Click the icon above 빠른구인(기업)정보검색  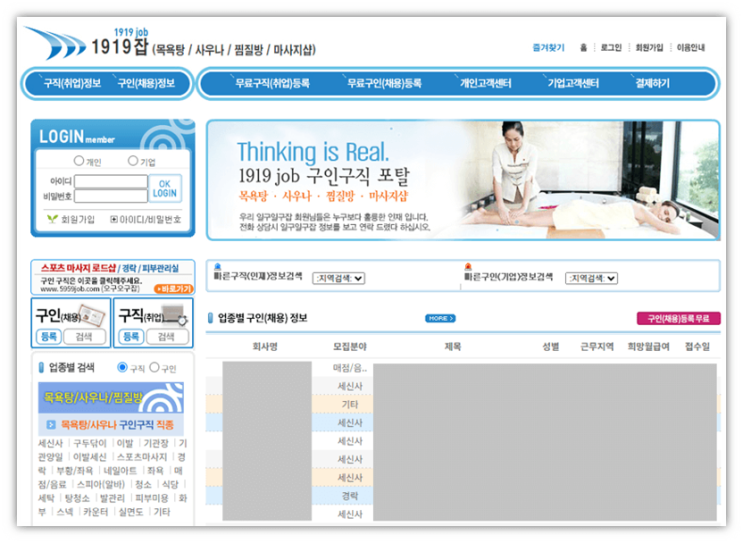(x=468, y=266)
